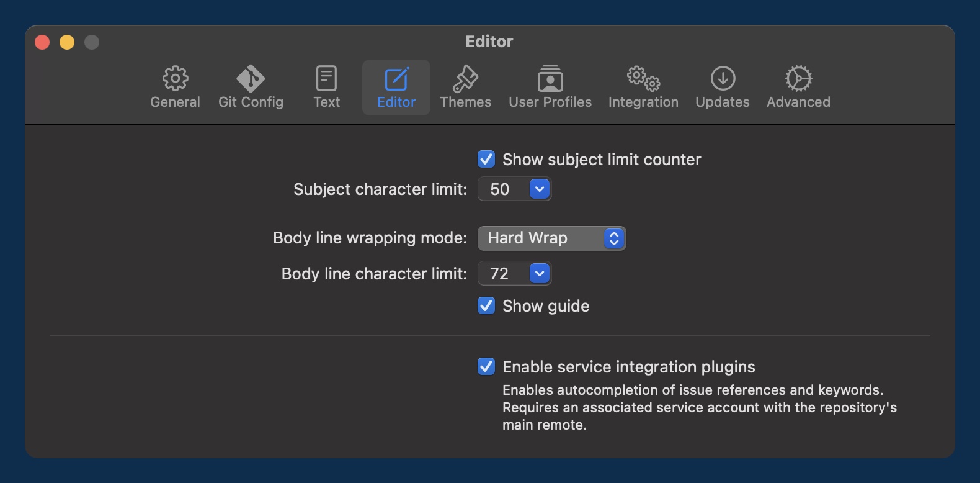
Task: Open Integration gears icon
Action: coord(643,79)
